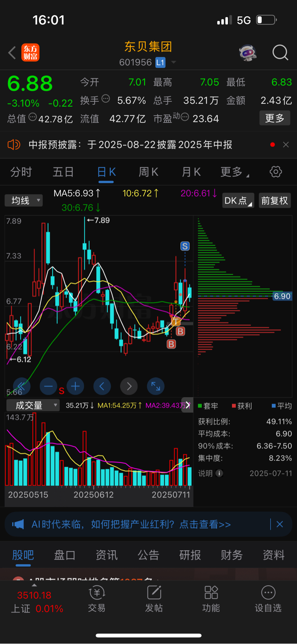Open the 功能 functions grid icon
Viewport: 297px width, 644px height.
pos(211,599)
